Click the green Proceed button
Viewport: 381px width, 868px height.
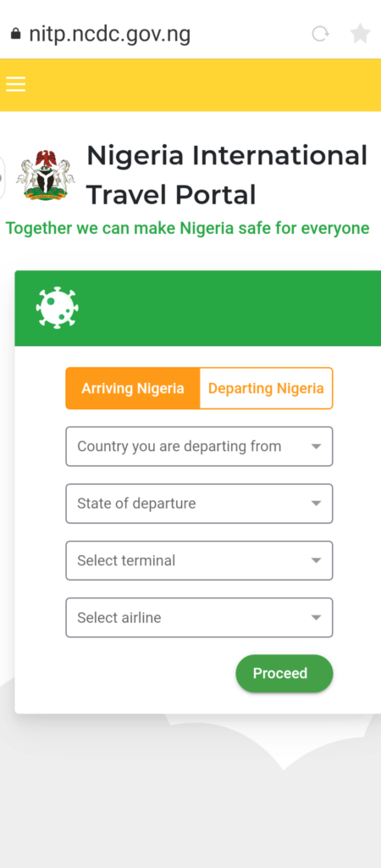(284, 673)
